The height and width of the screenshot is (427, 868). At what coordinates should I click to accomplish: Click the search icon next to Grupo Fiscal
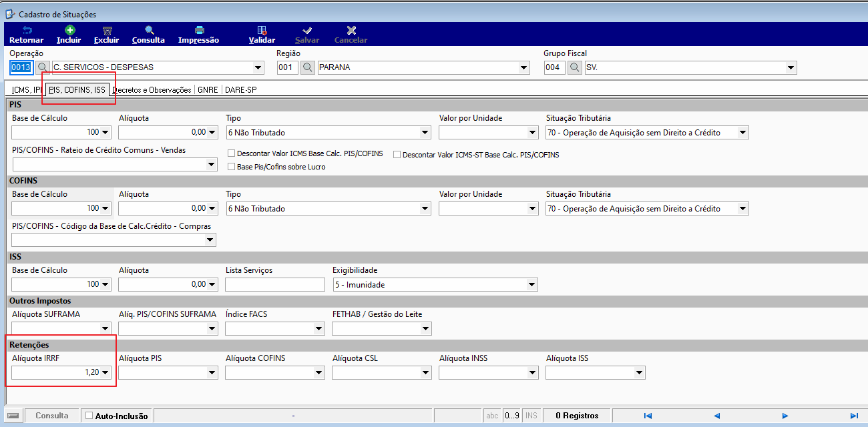pyautogui.click(x=575, y=67)
